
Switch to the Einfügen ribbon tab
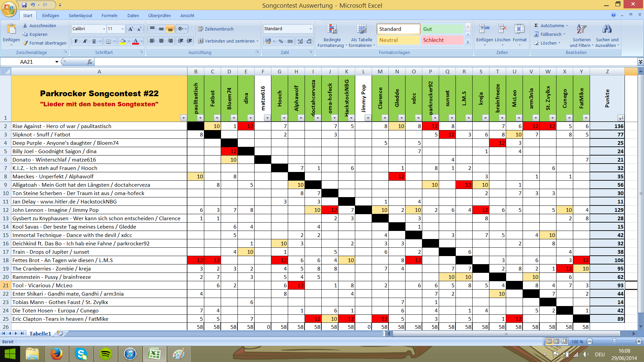point(51,15)
